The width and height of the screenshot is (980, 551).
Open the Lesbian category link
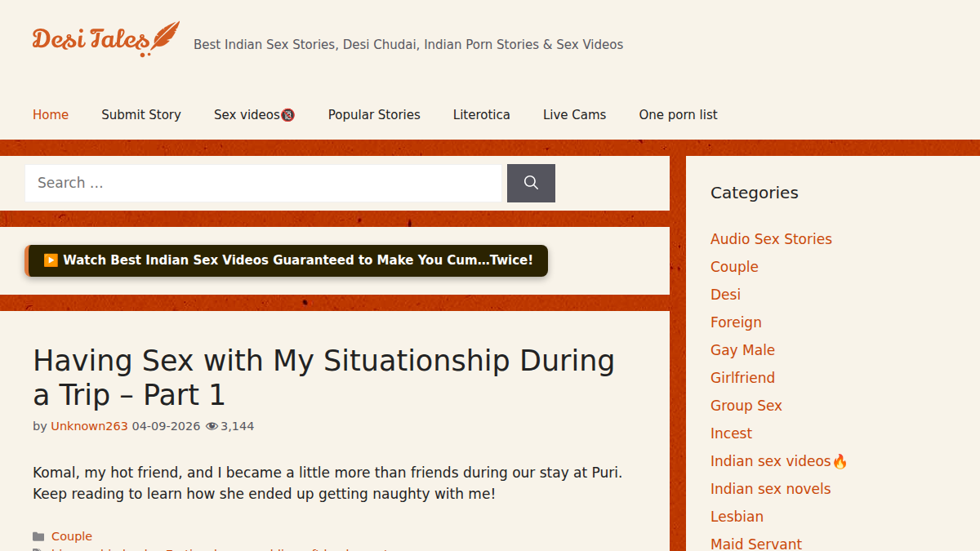pos(737,517)
